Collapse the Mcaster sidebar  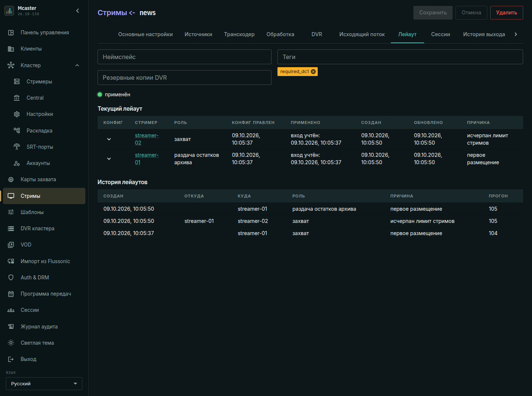(78, 11)
